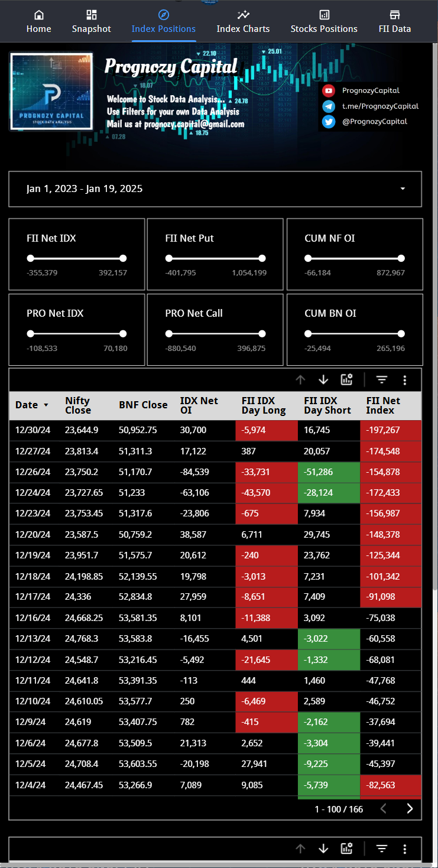Screen dimensions: 438x868
Task: Click the FII Net IDX slider left handle
Action: [31, 258]
